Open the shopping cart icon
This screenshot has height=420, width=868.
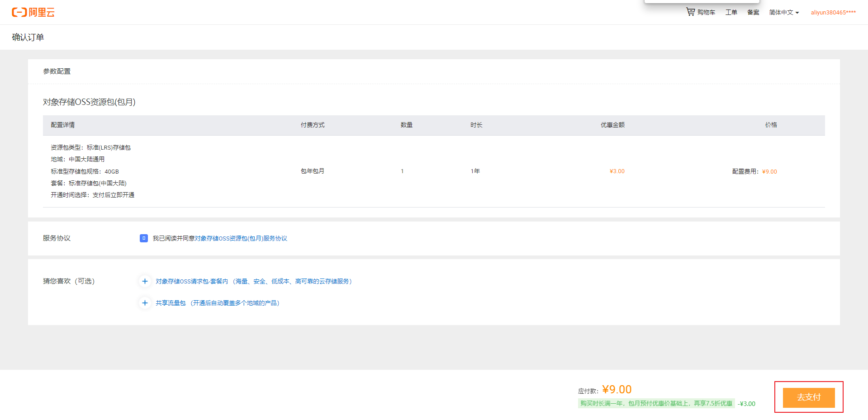coord(690,12)
